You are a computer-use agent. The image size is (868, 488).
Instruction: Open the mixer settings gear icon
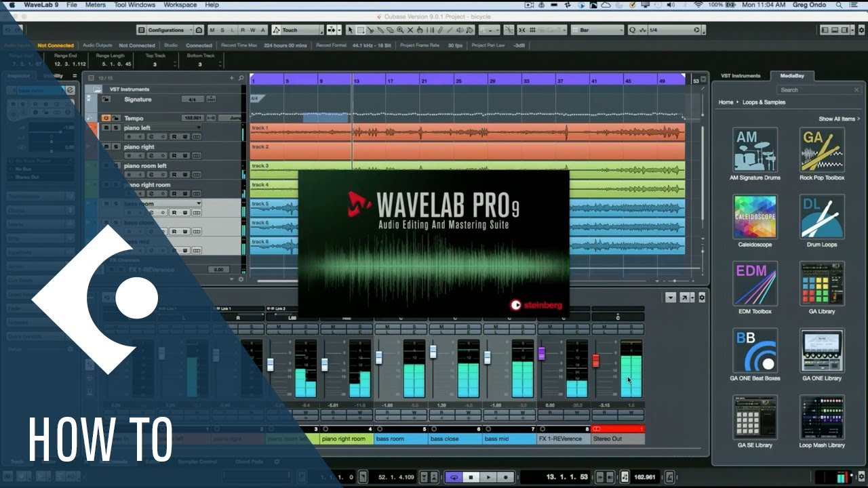tap(701, 298)
